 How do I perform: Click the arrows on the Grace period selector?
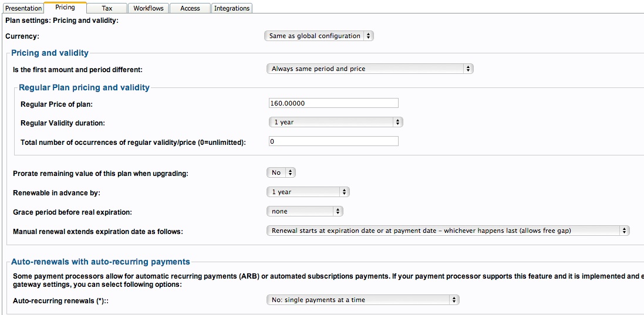point(337,211)
